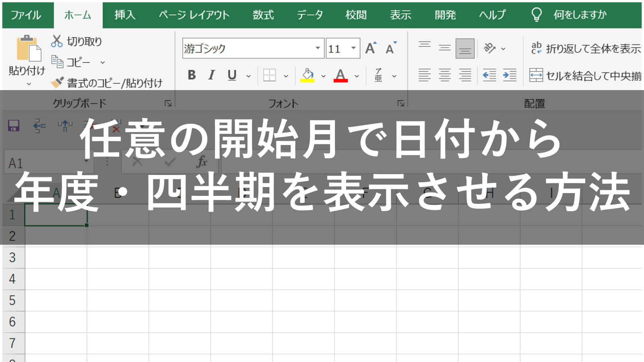
Task: Expand the fill color dropdown arrow
Action: coord(323,76)
